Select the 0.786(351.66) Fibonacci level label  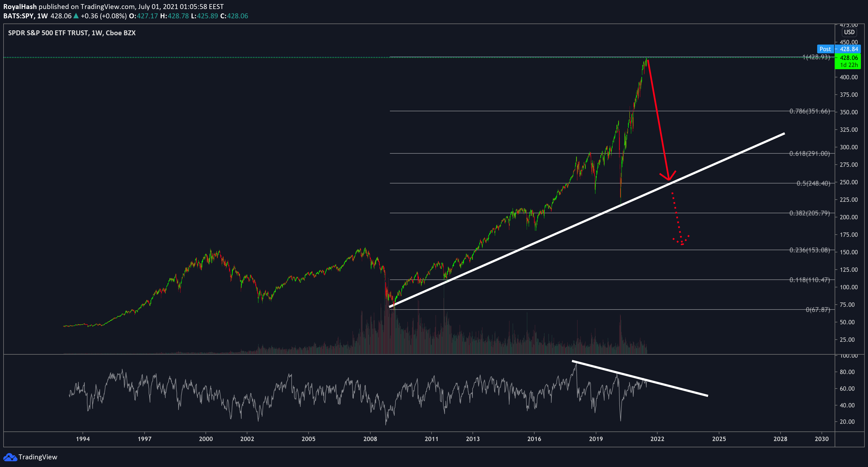coord(809,111)
